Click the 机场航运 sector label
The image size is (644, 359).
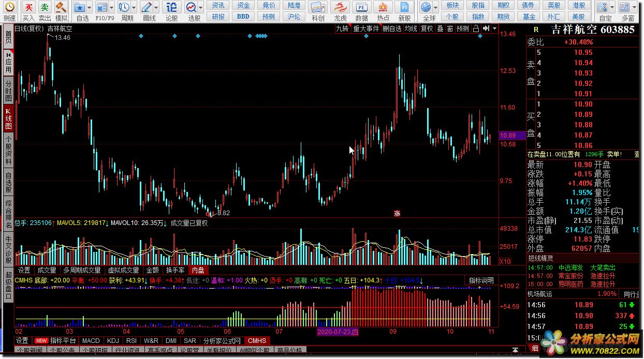click(539, 294)
